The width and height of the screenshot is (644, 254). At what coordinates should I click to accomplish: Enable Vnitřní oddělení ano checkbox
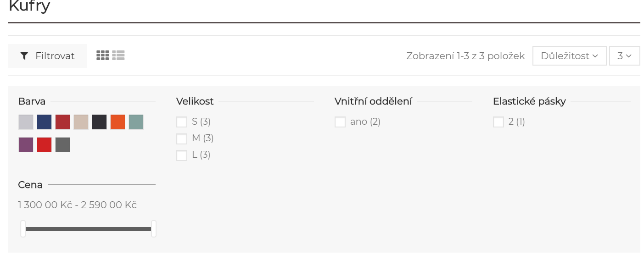point(340,122)
